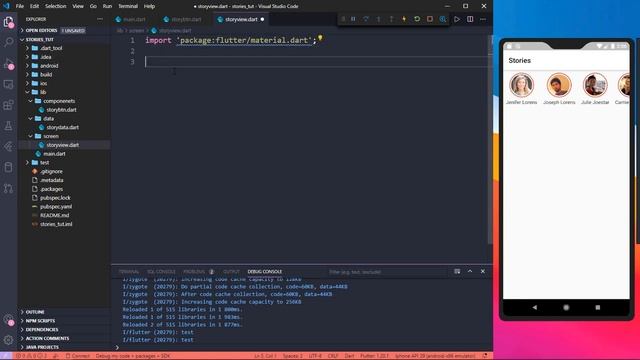The width and height of the screenshot is (640, 360).
Task: Collapse the STORIES_TUT root folder
Action: click(40, 39)
